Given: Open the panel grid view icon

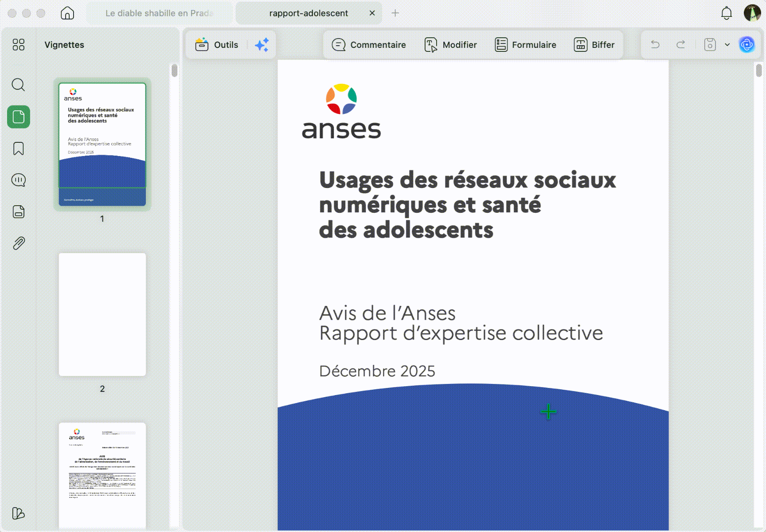Looking at the screenshot, I should point(19,44).
